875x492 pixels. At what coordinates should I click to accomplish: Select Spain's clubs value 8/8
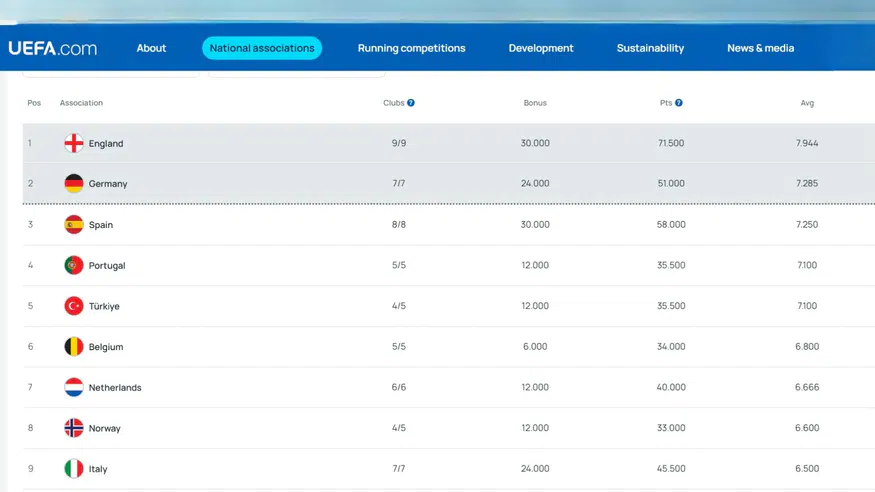398,225
